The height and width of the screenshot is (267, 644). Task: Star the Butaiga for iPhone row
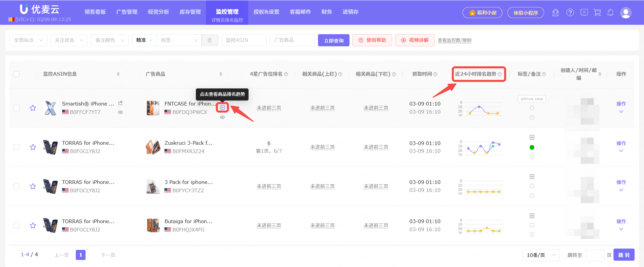[33, 225]
